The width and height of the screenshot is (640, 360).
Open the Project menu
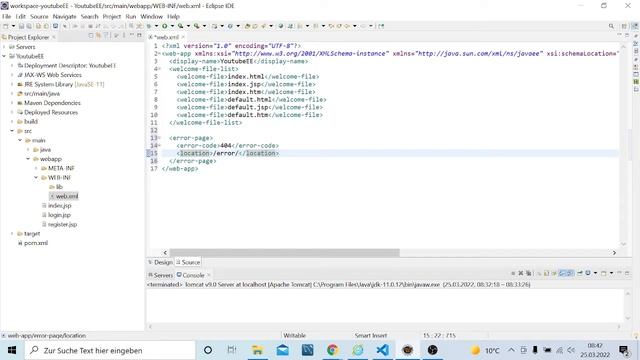[x=111, y=16]
